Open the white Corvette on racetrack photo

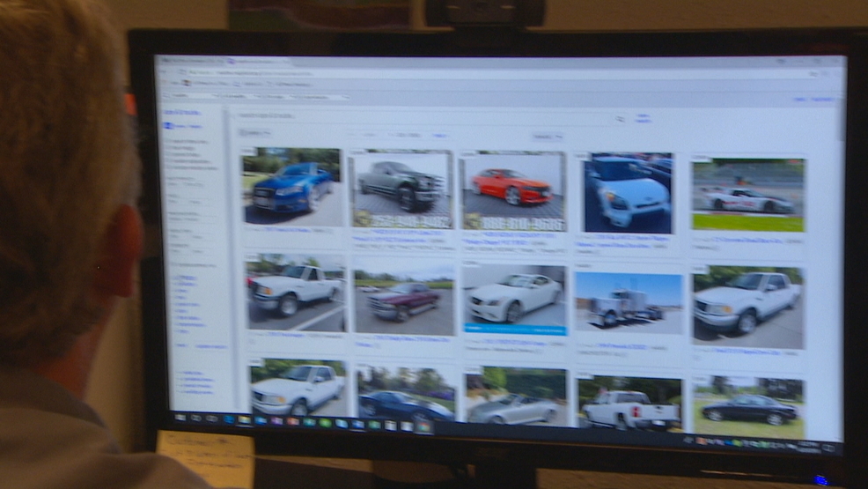(x=748, y=195)
